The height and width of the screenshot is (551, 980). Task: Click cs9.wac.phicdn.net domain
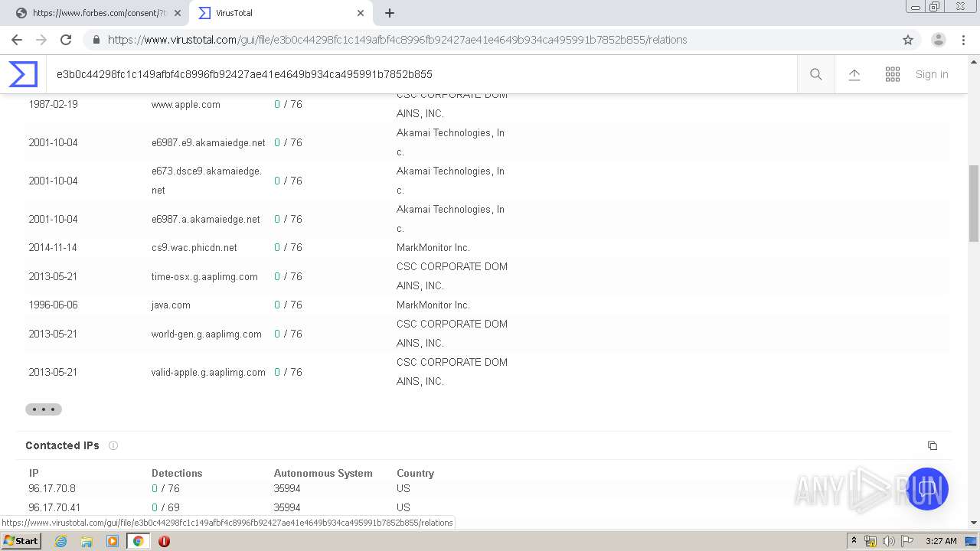[194, 247]
